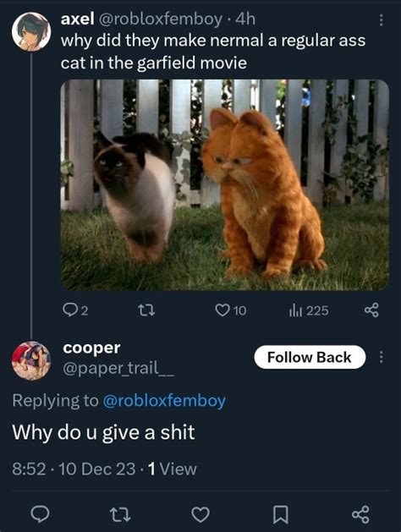
Task: View analytics showing 225 views
Action: [x=309, y=310]
